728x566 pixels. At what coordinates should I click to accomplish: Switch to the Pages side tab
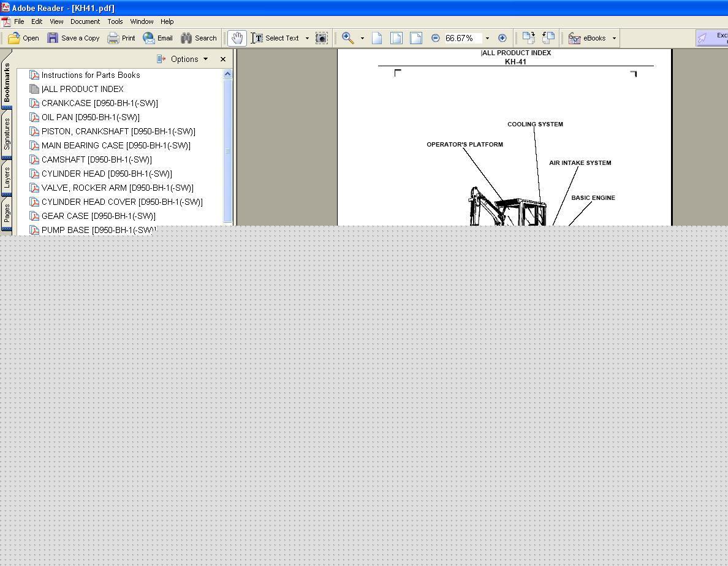tap(7, 214)
